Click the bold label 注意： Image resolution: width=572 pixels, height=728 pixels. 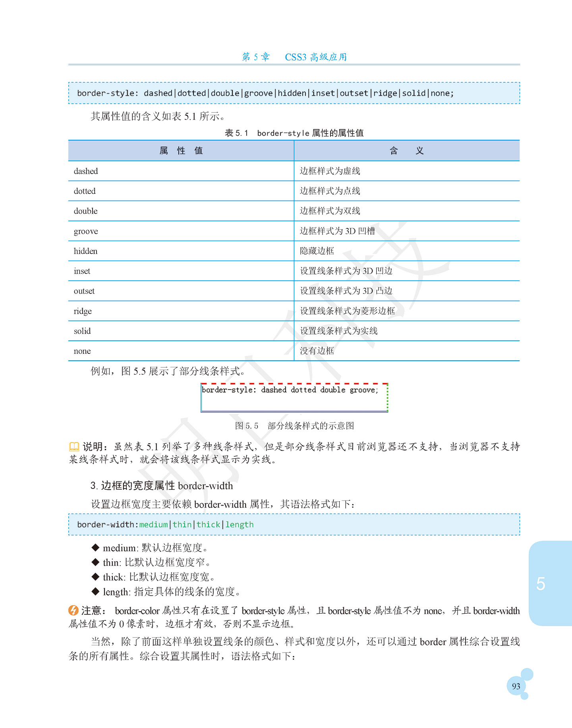point(94,610)
